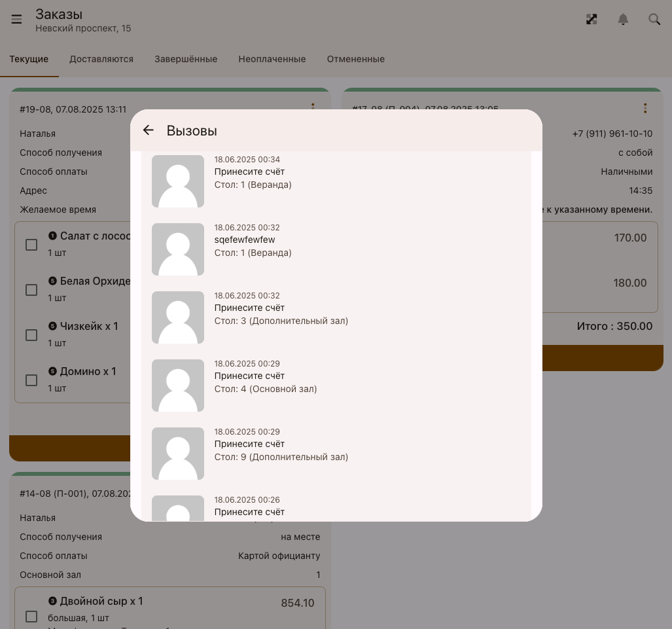The height and width of the screenshot is (629, 672).
Task: Toggle fullscreen mode icon
Action: click(x=592, y=19)
